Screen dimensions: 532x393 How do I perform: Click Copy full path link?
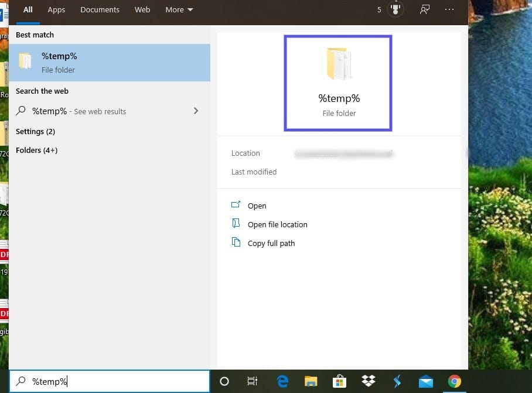pos(271,243)
